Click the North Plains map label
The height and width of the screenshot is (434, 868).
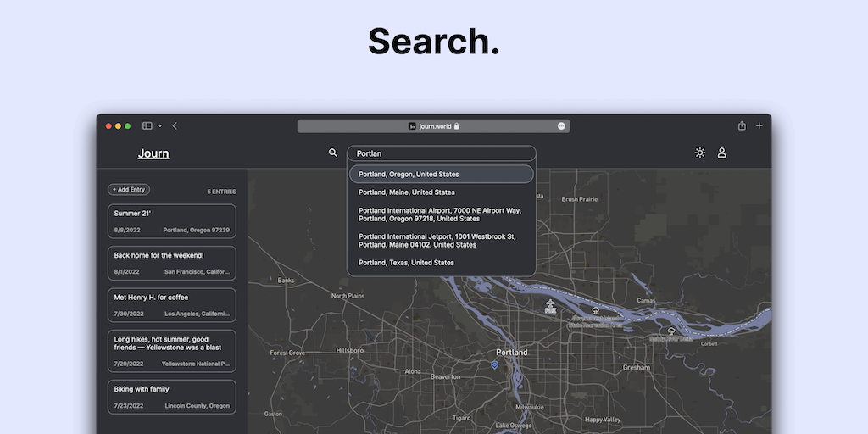tap(348, 296)
